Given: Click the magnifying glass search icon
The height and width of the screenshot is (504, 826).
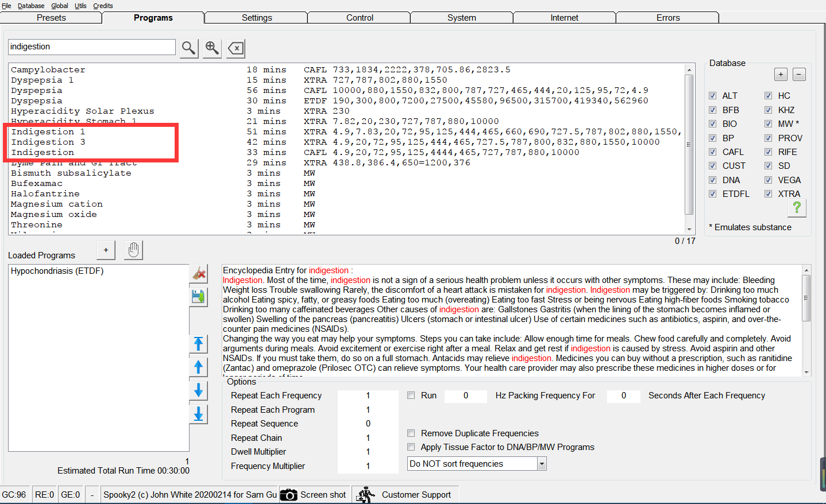Looking at the screenshot, I should 188,48.
